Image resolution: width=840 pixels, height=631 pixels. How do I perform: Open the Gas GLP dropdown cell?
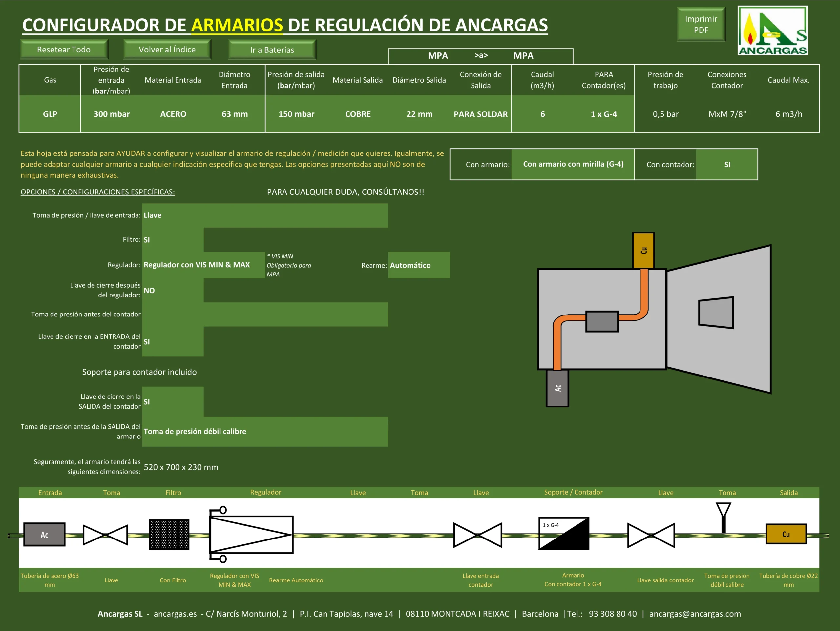[50, 114]
